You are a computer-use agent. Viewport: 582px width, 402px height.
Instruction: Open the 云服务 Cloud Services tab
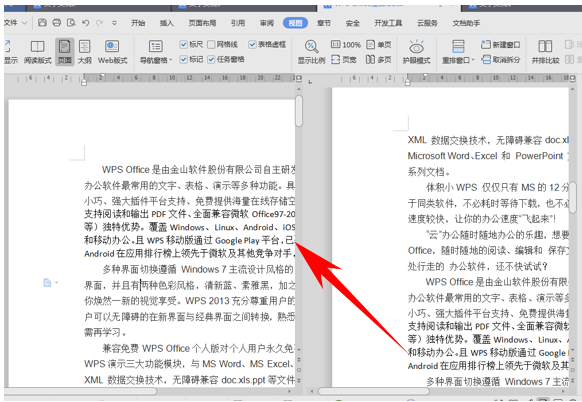427,23
